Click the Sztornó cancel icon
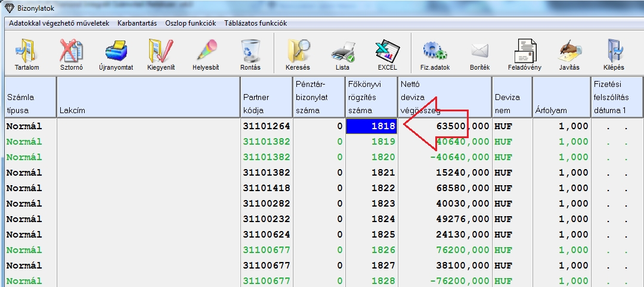This screenshot has height=287, width=644. [x=71, y=52]
